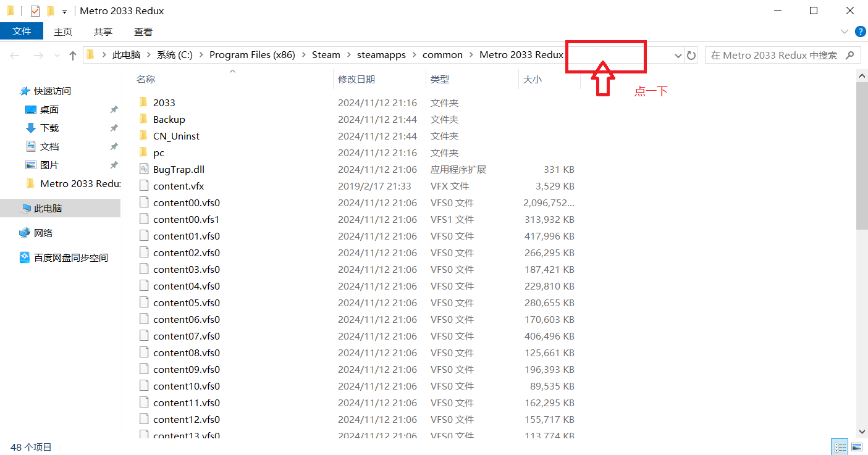Jump to Steam in the address breadcrumb
The image size is (868, 455).
coord(326,55)
